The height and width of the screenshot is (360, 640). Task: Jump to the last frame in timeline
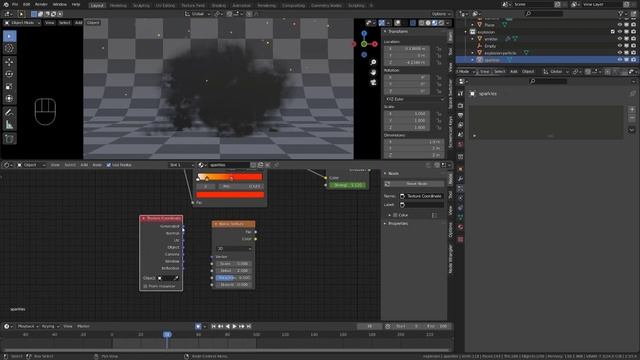click(249, 327)
